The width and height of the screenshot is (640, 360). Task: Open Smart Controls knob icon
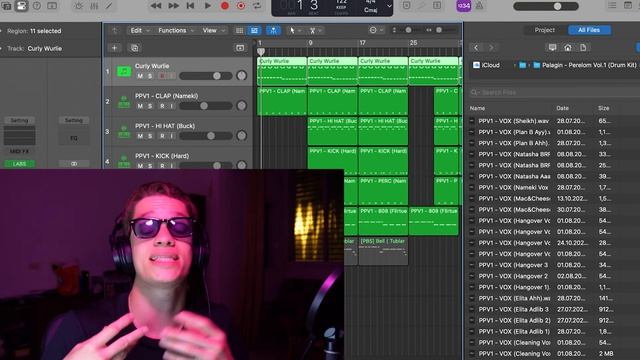(x=78, y=6)
